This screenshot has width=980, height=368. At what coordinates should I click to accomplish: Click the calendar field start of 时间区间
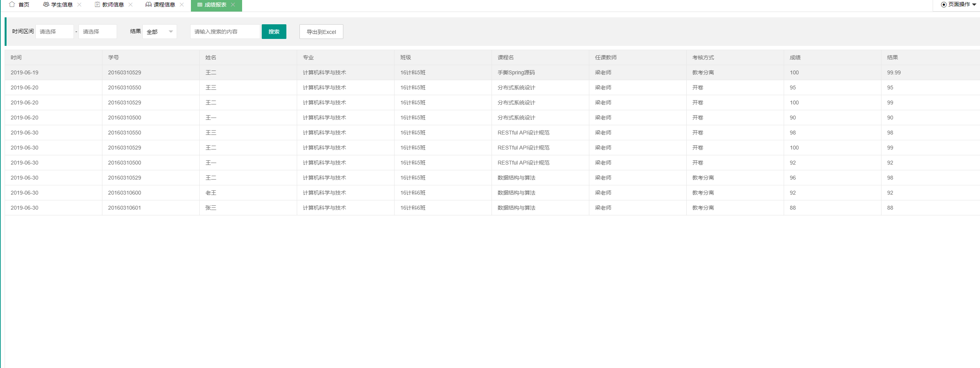(x=54, y=31)
